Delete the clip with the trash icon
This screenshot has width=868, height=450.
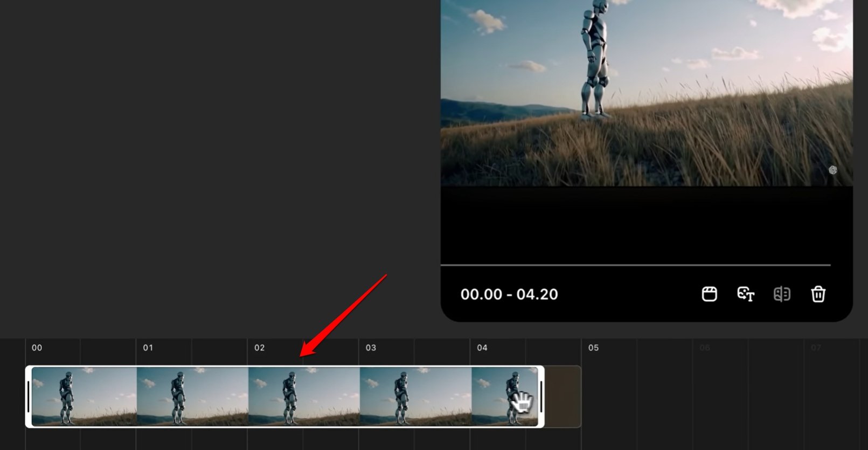818,294
